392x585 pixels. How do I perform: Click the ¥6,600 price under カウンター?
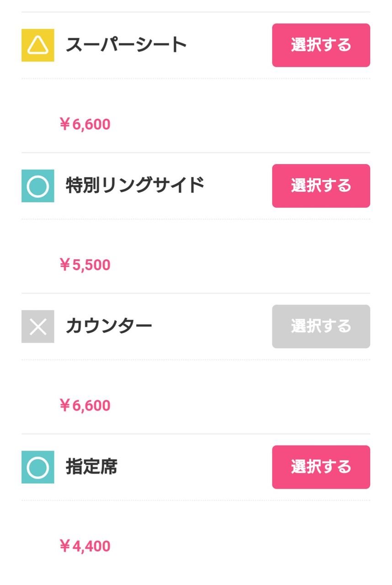coord(85,405)
